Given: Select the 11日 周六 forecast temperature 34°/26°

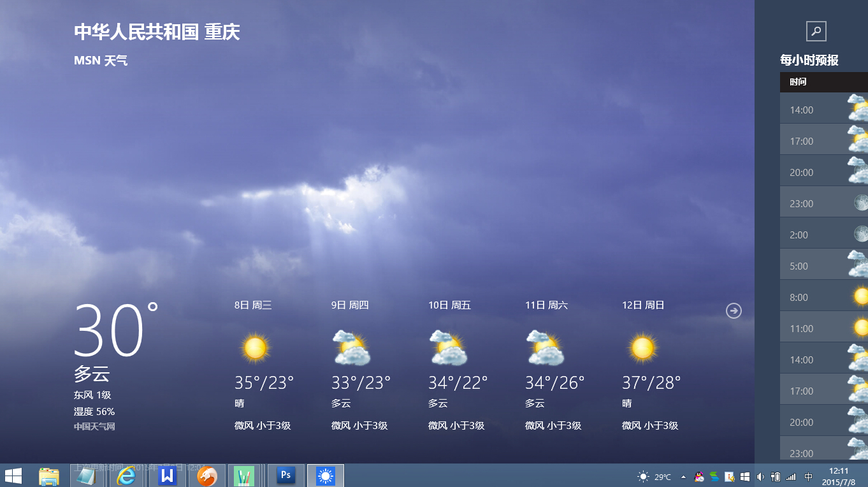Looking at the screenshot, I should (554, 382).
